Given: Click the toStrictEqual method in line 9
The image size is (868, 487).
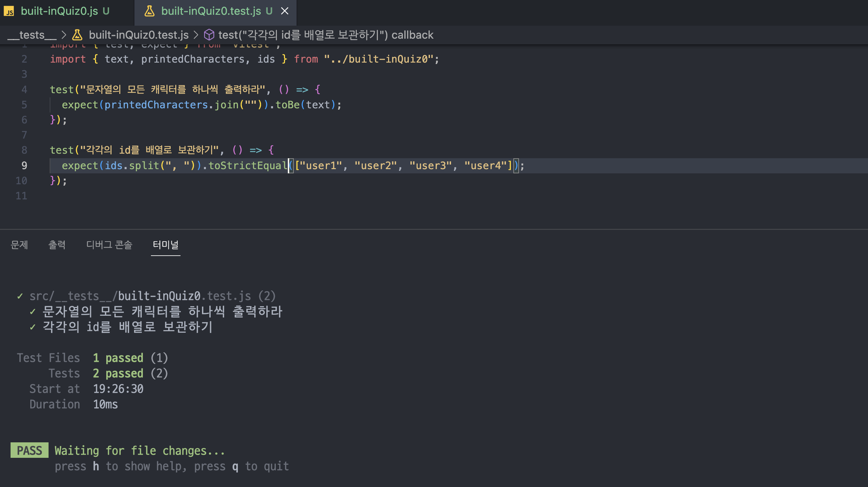Looking at the screenshot, I should point(247,166).
